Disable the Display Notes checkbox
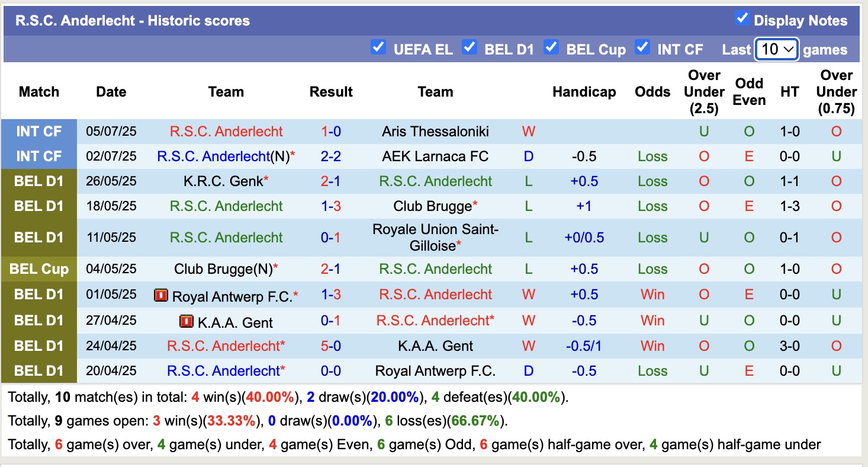 (x=742, y=18)
